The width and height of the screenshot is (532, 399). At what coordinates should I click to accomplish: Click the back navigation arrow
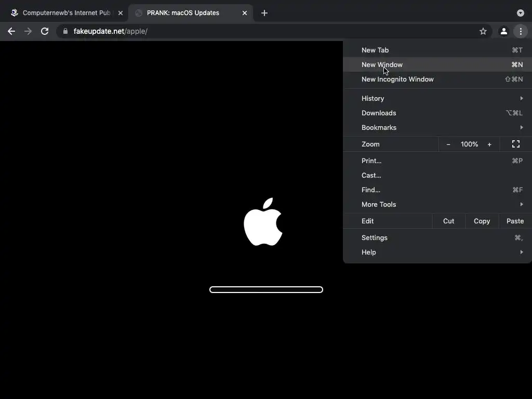click(11, 31)
